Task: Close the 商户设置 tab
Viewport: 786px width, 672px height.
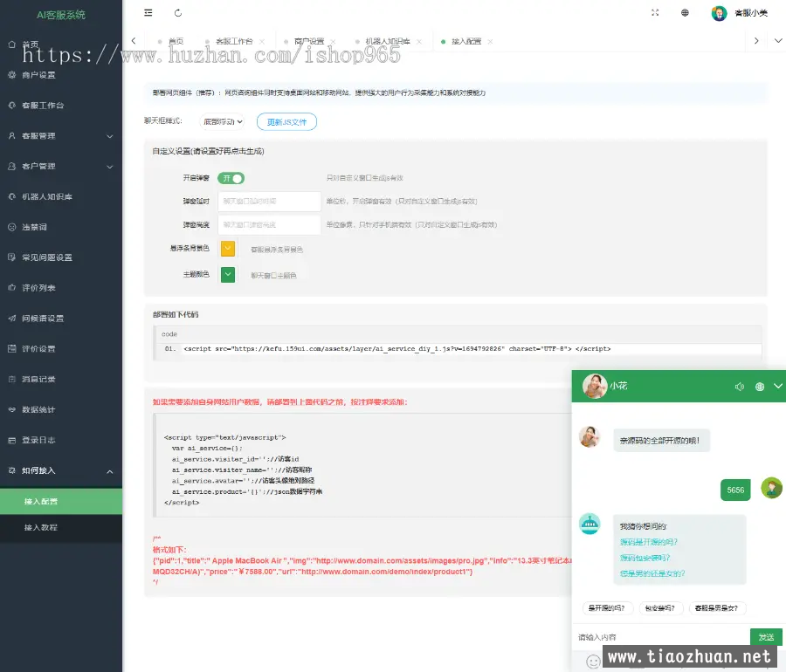Action: point(333,42)
